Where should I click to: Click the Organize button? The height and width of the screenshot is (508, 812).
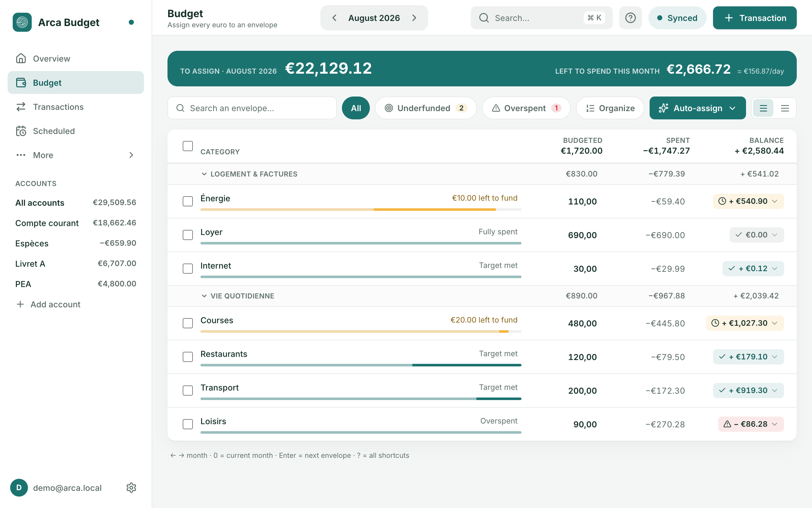[x=610, y=108]
